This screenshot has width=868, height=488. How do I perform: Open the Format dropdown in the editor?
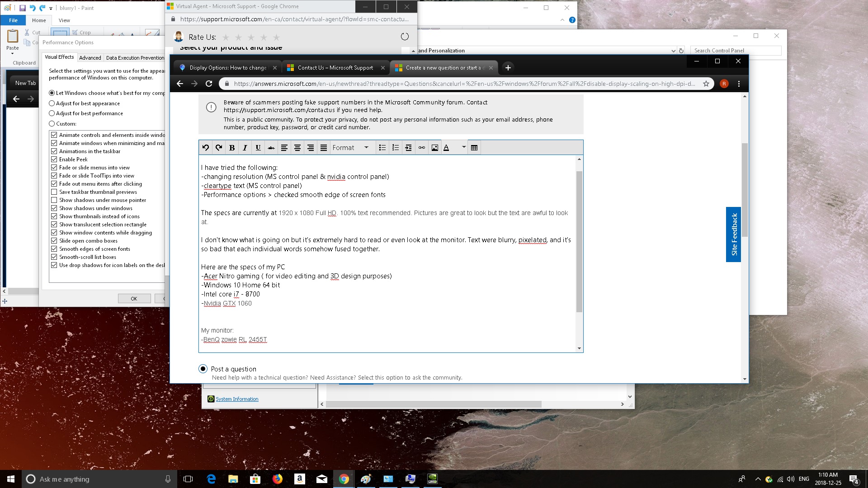coord(351,147)
